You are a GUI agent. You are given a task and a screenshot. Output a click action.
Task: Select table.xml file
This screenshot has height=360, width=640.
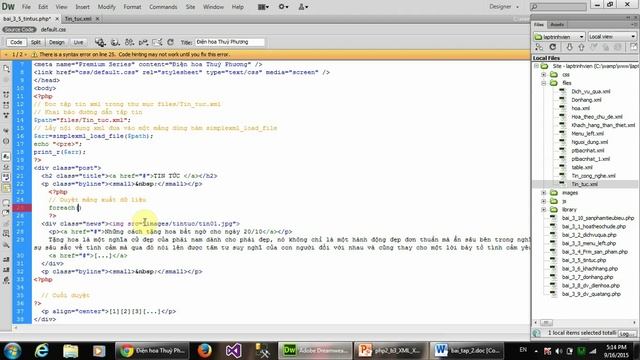click(x=582, y=167)
